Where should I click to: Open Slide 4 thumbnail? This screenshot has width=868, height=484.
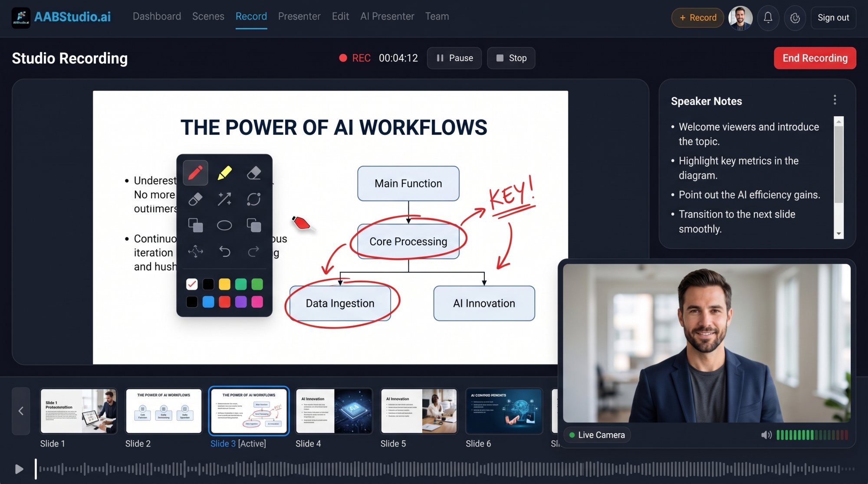coord(334,411)
